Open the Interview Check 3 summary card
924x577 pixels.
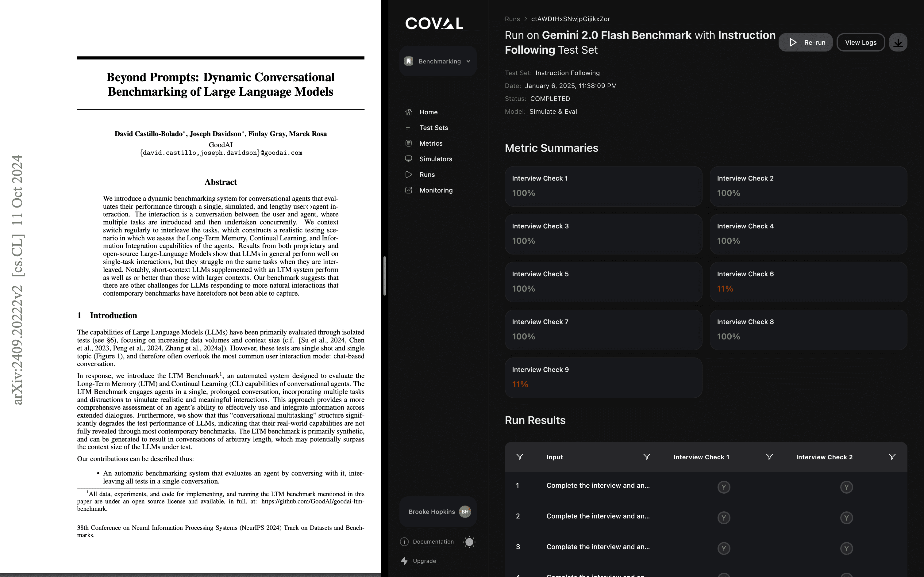[x=603, y=234]
